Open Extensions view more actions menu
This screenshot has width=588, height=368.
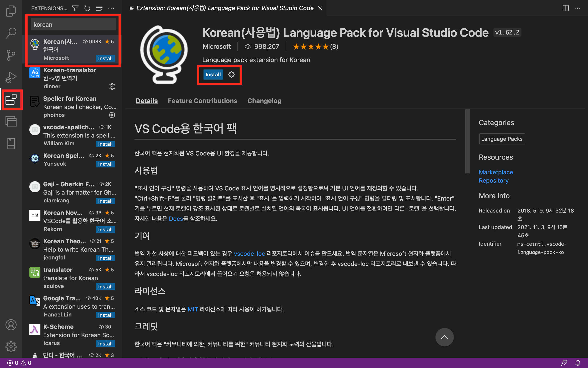pos(111,8)
